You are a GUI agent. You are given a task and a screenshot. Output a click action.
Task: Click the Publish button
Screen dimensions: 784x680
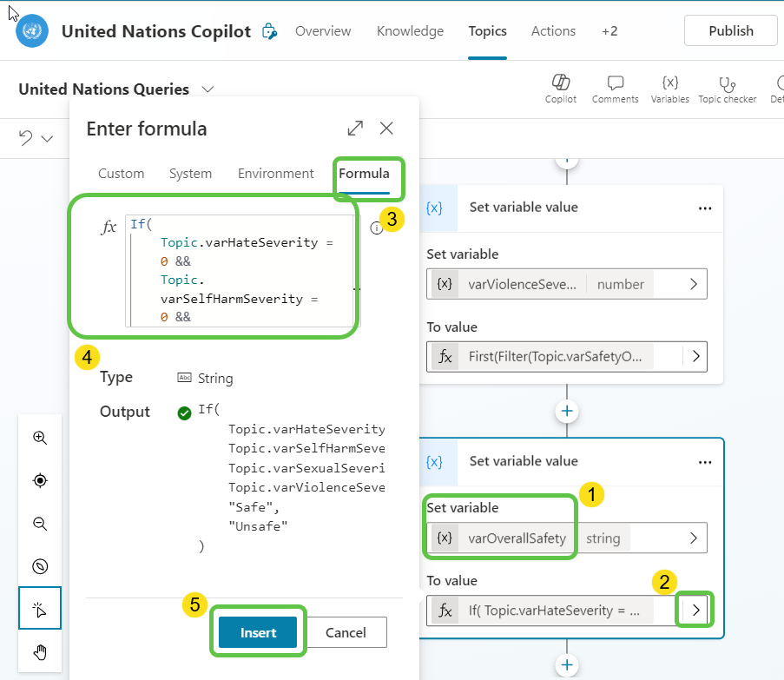point(730,30)
